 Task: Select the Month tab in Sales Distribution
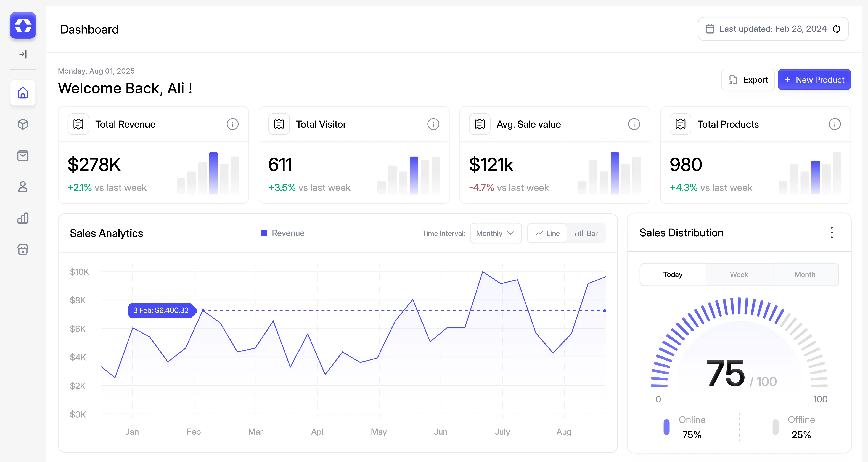(x=805, y=274)
